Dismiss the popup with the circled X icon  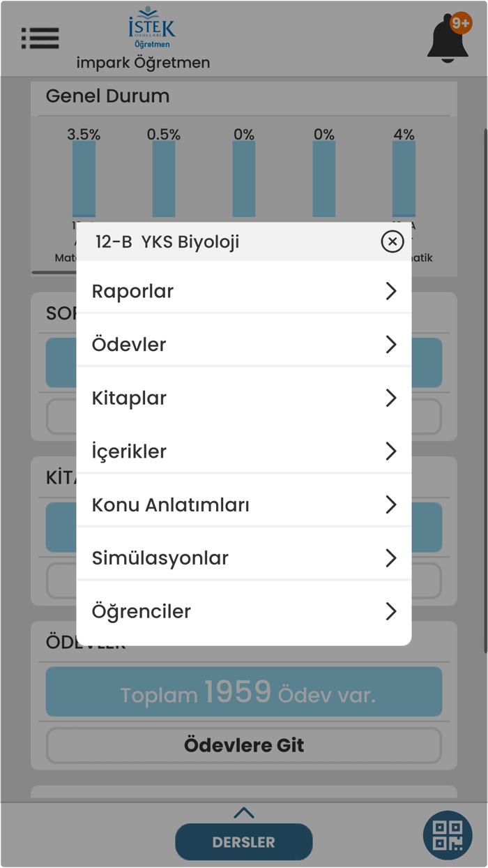[x=392, y=241]
